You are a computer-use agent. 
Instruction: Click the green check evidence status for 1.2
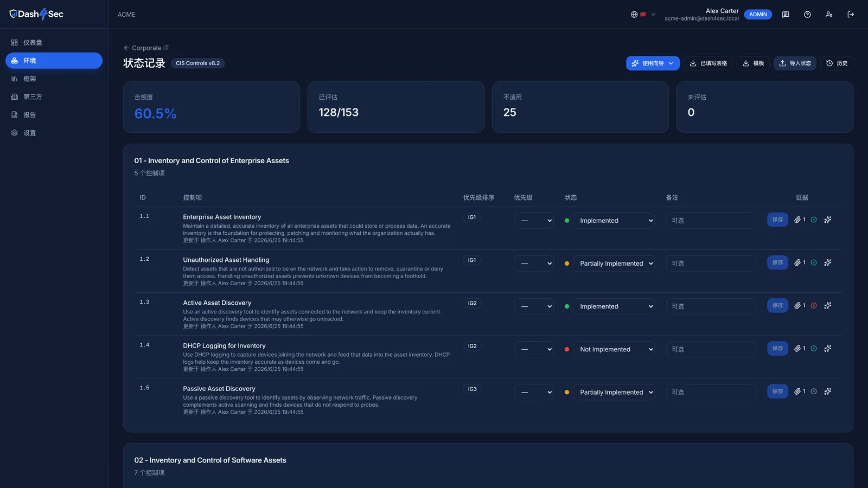coord(814,262)
